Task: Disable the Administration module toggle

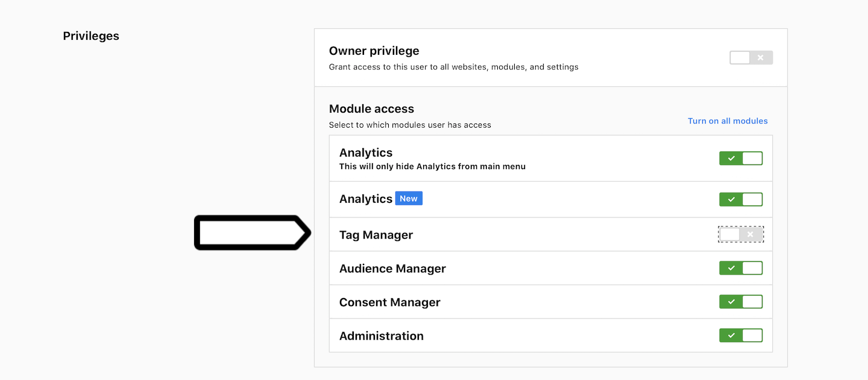Action: pyautogui.click(x=741, y=335)
